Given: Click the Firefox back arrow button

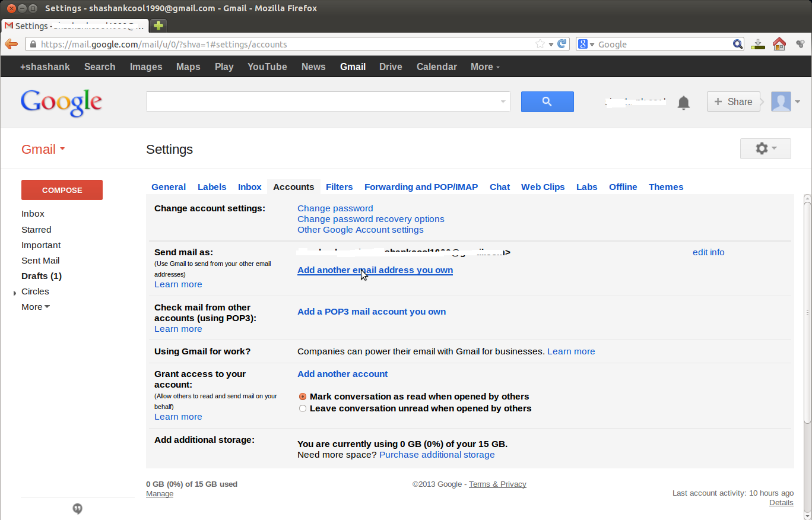Looking at the screenshot, I should pyautogui.click(x=11, y=44).
